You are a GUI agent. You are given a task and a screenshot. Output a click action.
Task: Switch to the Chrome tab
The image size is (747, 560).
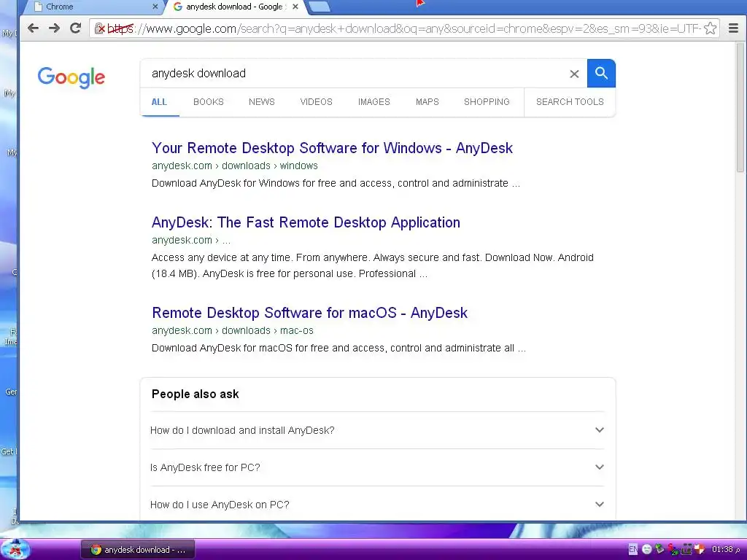coord(93,7)
